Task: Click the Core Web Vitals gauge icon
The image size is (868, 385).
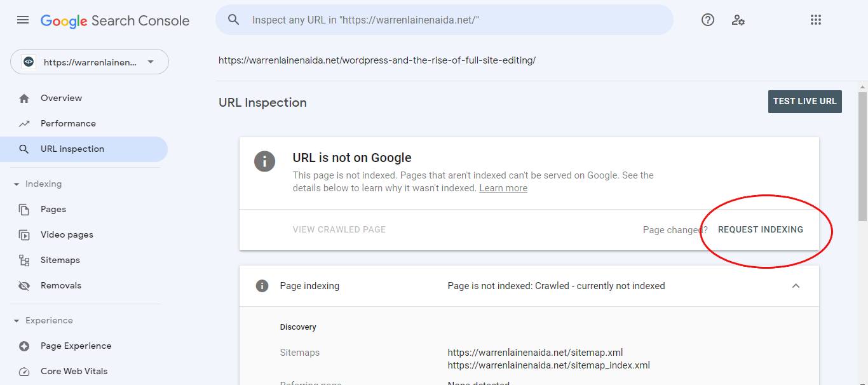Action: point(24,372)
